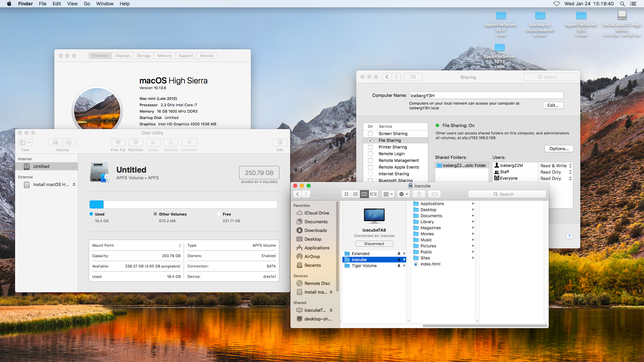
Task: Select Untitled volume in Disk Utility sidebar
Action: (x=47, y=166)
